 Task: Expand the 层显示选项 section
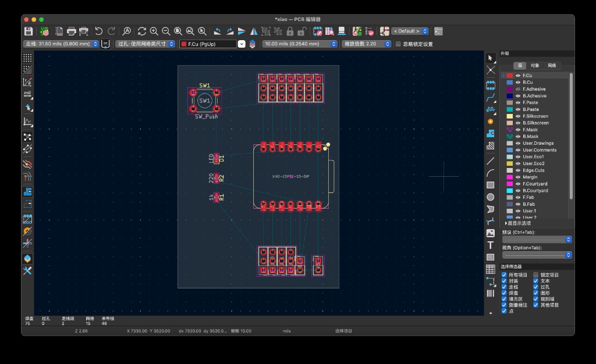[517, 223]
